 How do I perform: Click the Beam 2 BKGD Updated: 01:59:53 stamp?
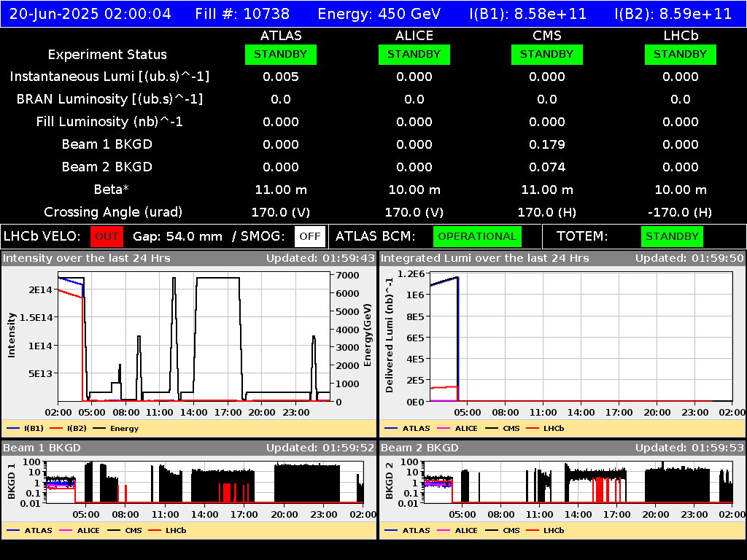click(x=689, y=448)
